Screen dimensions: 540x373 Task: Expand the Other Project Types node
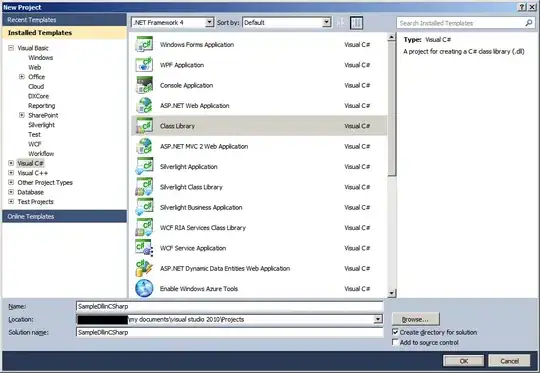[11, 183]
